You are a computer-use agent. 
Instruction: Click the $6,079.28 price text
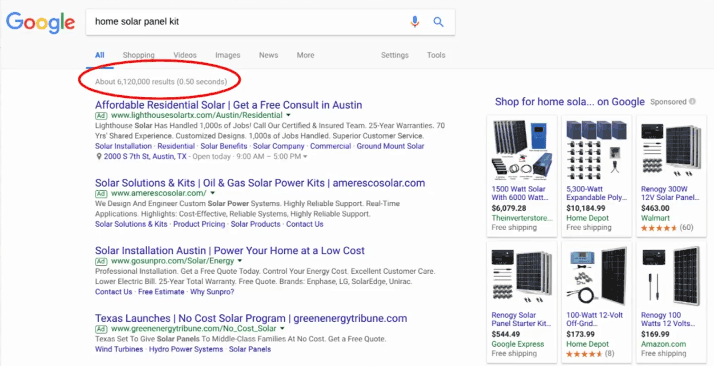tap(509, 208)
